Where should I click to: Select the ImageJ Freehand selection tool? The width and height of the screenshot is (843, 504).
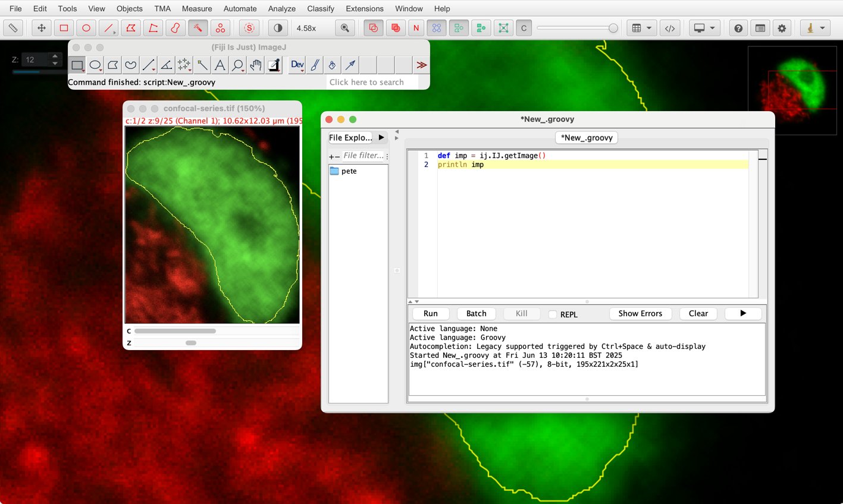click(131, 65)
